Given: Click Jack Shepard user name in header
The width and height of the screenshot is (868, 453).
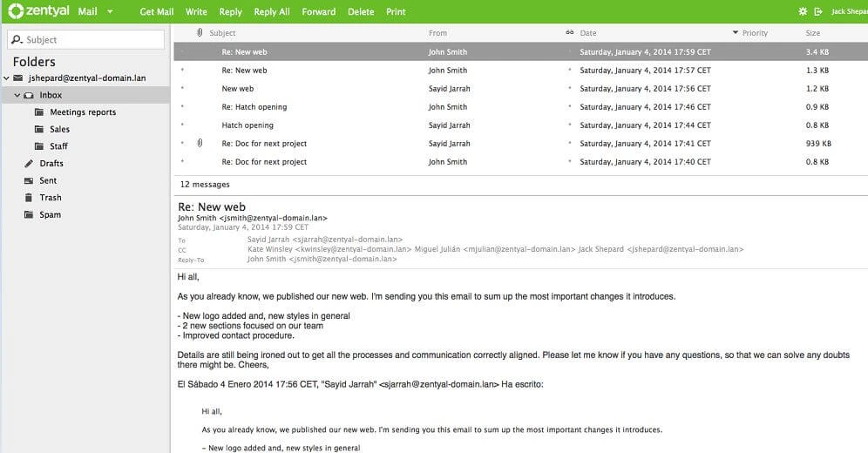Looking at the screenshot, I should pyautogui.click(x=849, y=11).
